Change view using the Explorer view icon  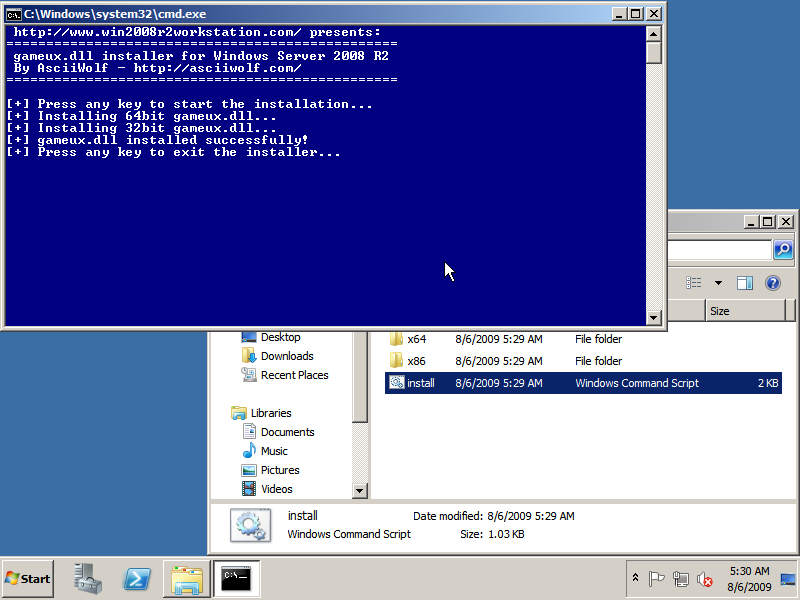(x=693, y=283)
